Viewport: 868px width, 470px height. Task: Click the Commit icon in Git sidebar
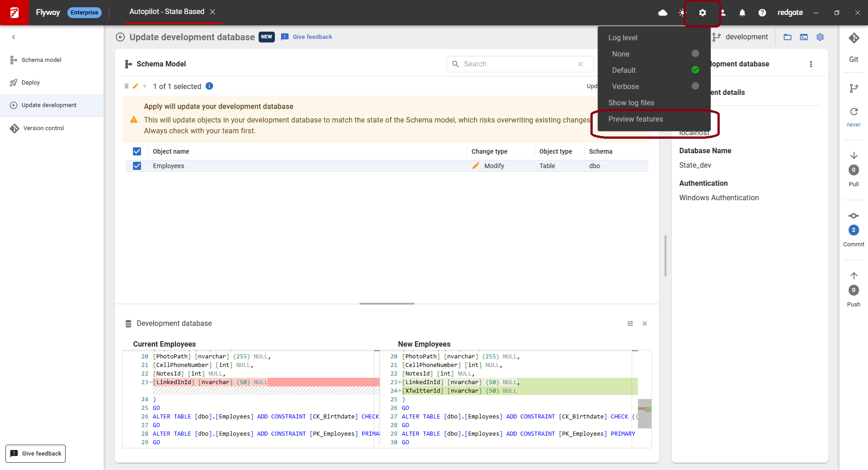coord(854,216)
